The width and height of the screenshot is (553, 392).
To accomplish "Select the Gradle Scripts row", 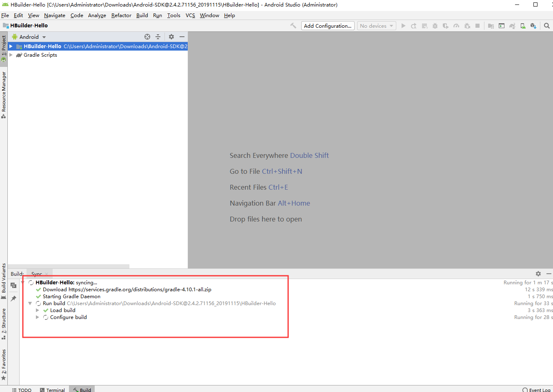I will pos(98,55).
